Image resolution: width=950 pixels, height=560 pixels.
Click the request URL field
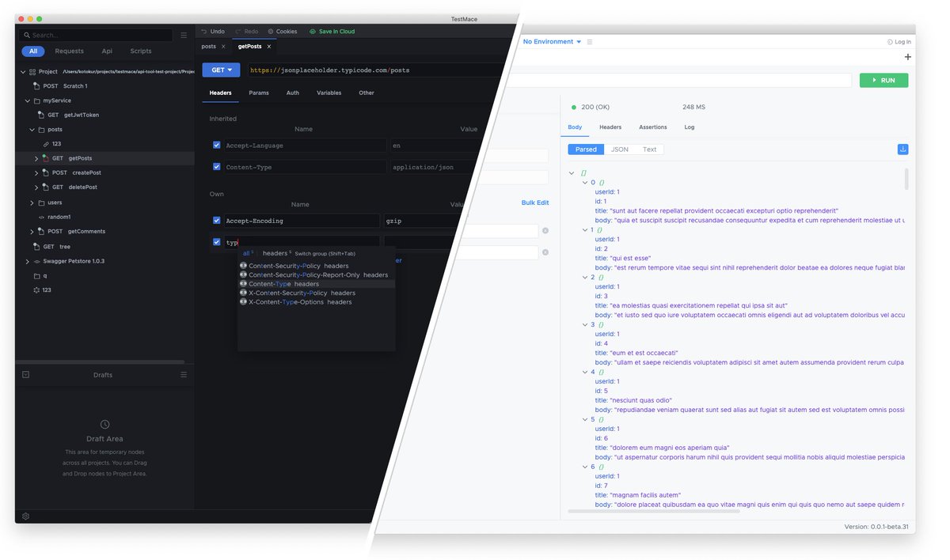point(375,70)
